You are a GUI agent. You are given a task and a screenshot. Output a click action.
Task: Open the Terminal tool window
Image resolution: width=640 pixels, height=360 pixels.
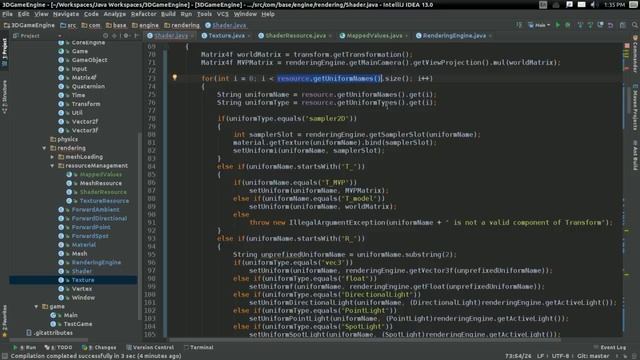[x=199, y=347]
